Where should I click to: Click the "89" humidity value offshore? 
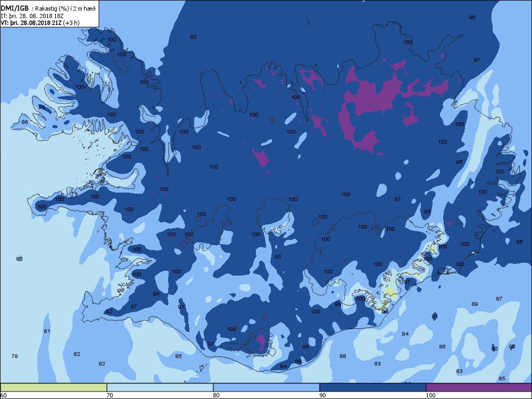475,304
